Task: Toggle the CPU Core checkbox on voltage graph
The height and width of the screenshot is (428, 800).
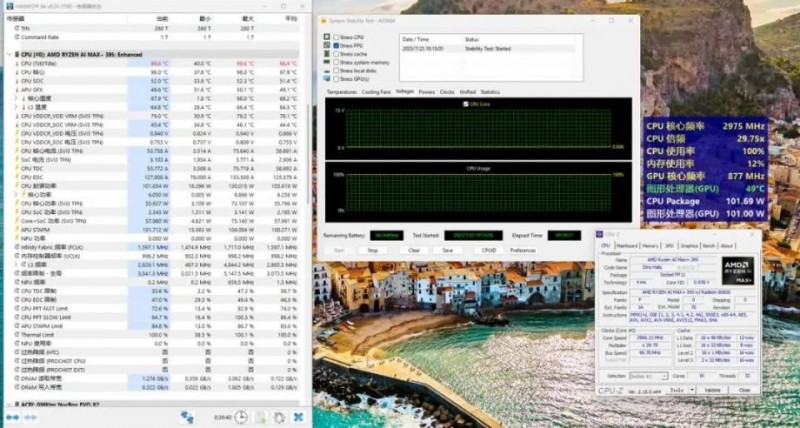Action: point(465,104)
